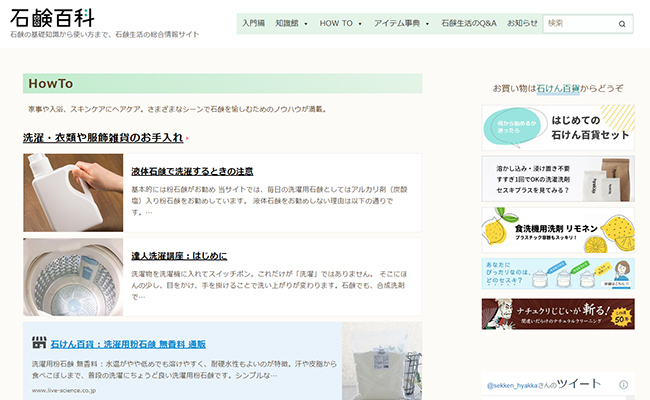Open the お知らせ menu item
650x400 pixels.
click(x=522, y=23)
